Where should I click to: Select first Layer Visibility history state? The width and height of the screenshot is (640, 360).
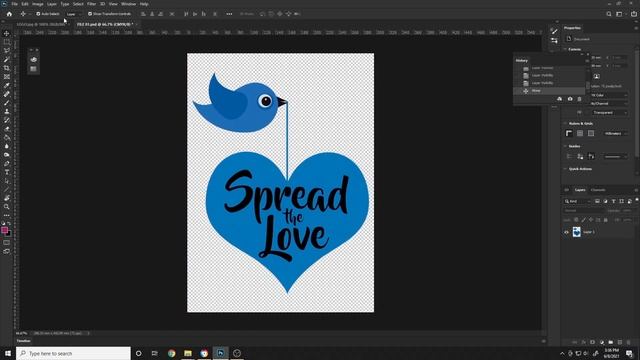549,76
